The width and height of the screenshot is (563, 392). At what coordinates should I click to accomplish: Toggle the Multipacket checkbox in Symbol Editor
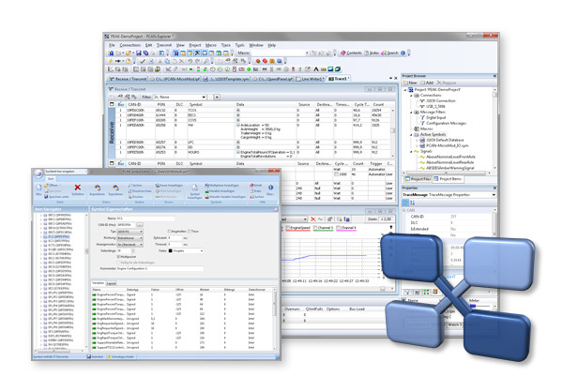[x=118, y=257]
